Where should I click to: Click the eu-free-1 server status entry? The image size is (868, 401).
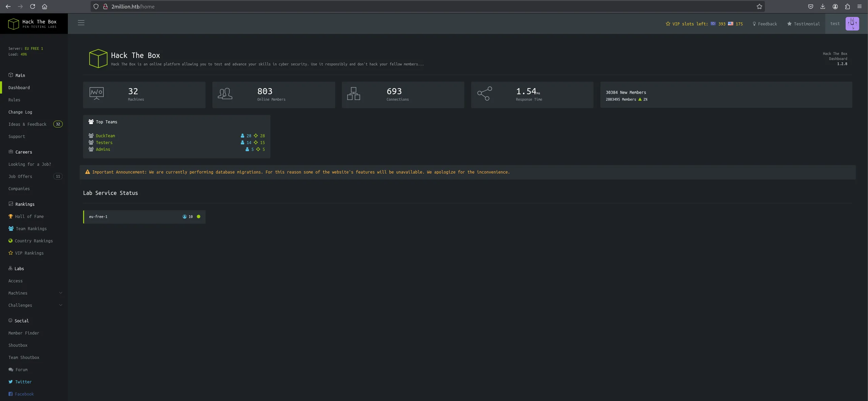tap(144, 217)
